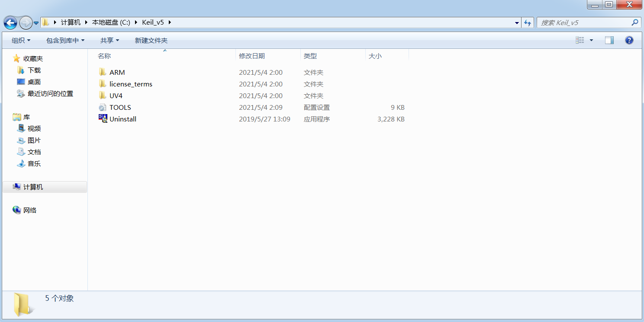Click the 2019/5/27 13:09 date of Uninstall
This screenshot has height=322, width=644.
tap(264, 119)
